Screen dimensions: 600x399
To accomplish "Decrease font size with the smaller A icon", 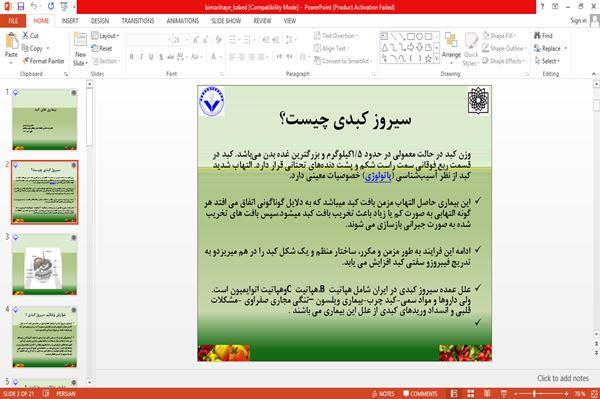I will [205, 40].
